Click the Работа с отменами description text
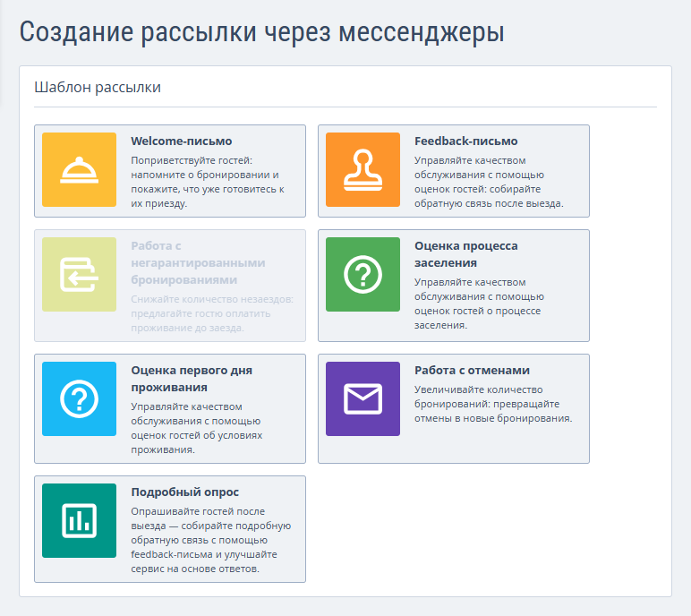Viewport: 691px width, 616px height. click(x=493, y=404)
